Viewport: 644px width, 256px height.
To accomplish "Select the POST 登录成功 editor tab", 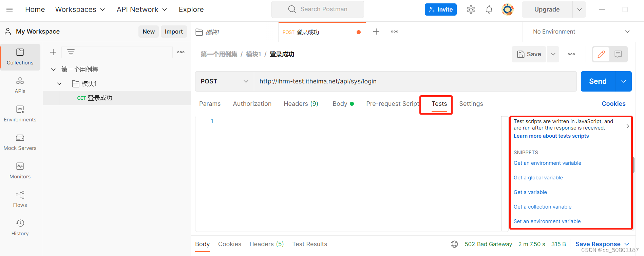I will tap(322, 32).
